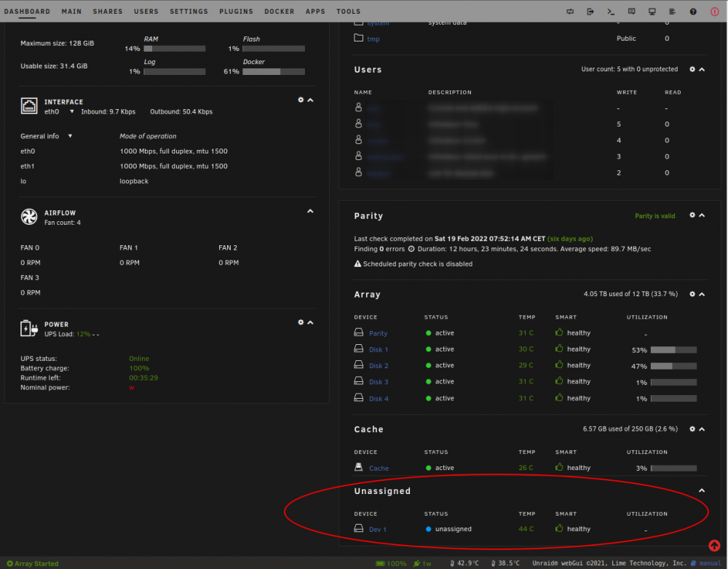Open the Shares tab
The height and width of the screenshot is (569, 728).
[108, 12]
